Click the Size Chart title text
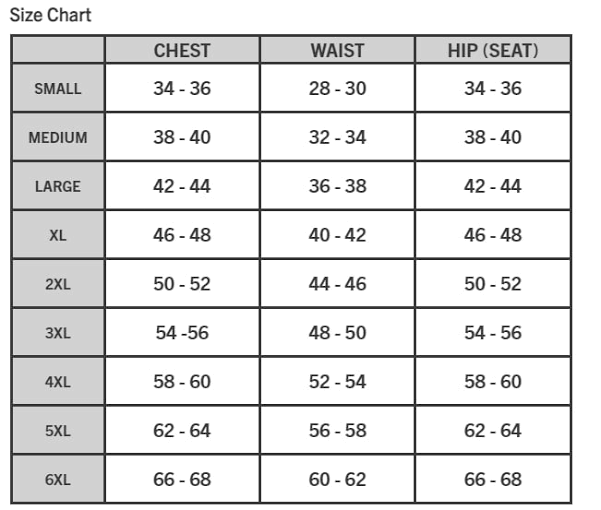The height and width of the screenshot is (510, 601). tap(50, 15)
